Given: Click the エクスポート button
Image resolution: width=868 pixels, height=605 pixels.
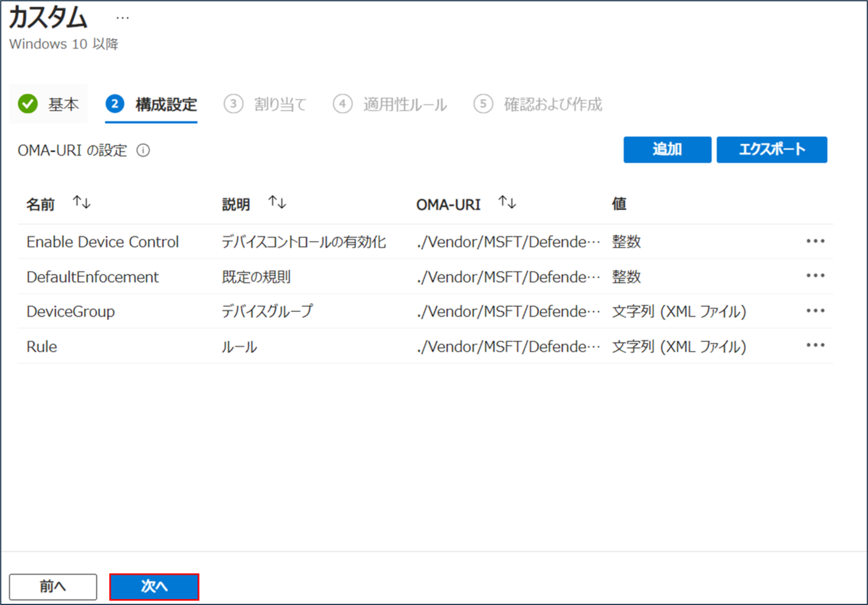Looking at the screenshot, I should 772,149.
